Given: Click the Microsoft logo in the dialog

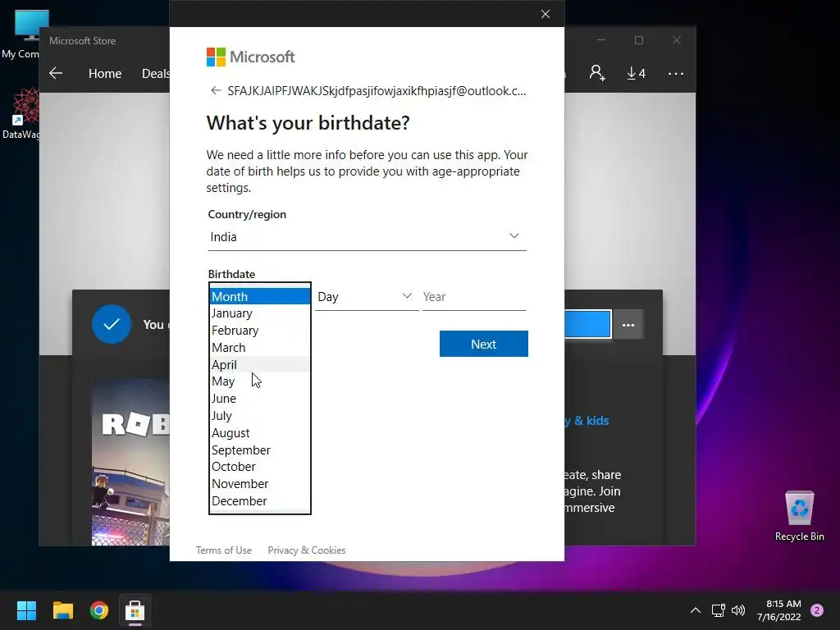Looking at the screenshot, I should (x=250, y=57).
